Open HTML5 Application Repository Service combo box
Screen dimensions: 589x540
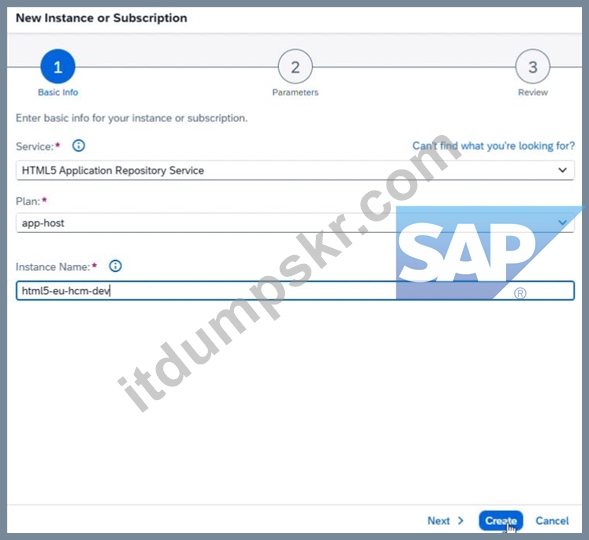[295, 170]
